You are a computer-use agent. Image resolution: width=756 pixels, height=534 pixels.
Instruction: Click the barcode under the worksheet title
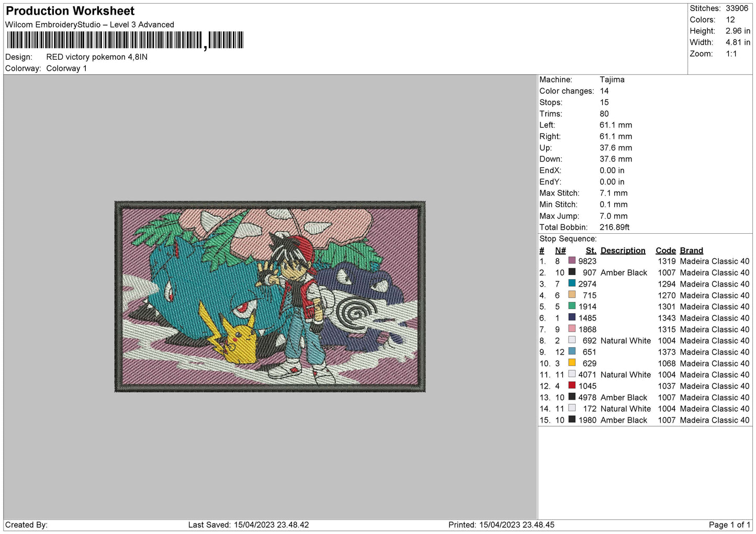pyautogui.click(x=125, y=40)
